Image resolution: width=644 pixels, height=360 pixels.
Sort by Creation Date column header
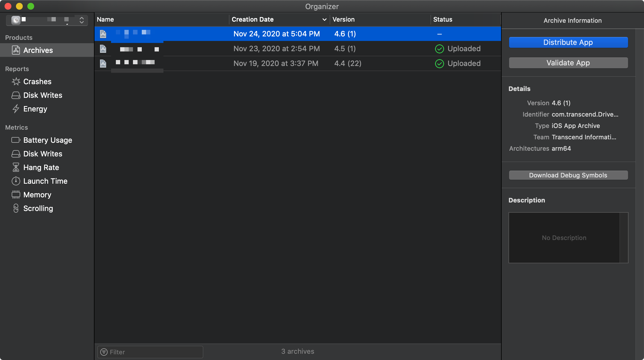tap(279, 19)
